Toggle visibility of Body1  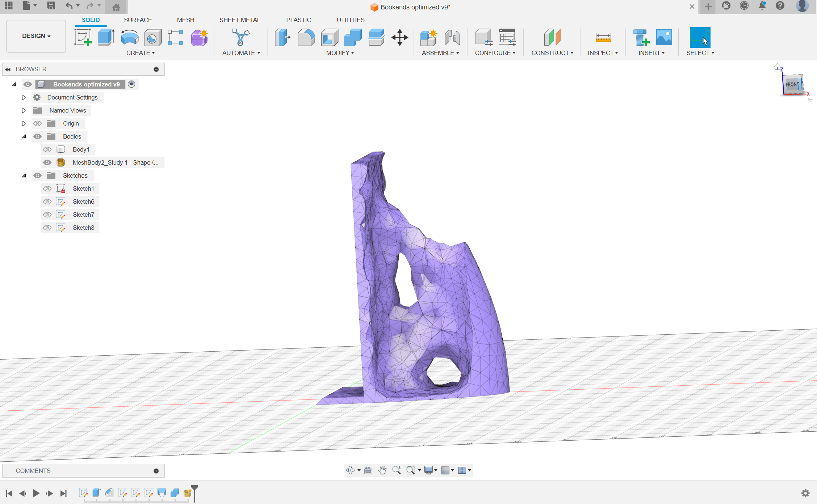point(47,149)
